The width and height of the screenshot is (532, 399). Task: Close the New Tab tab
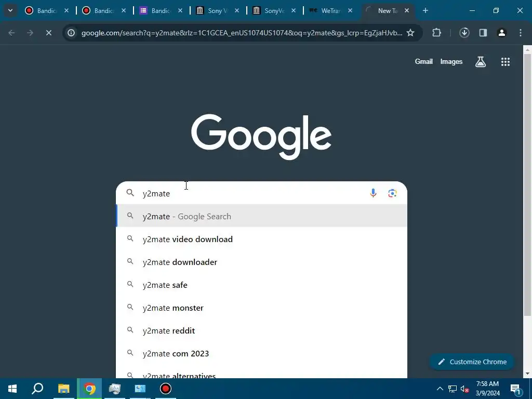pos(407,11)
